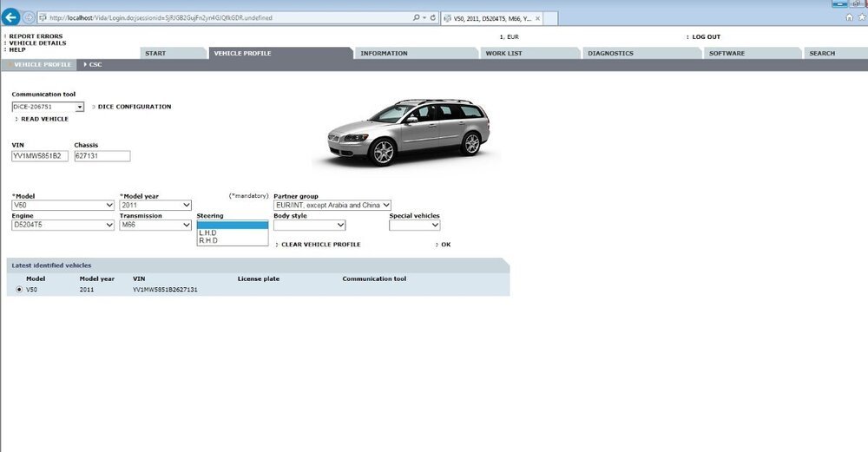Select the V50 2011 vehicle radio button
The height and width of the screenshot is (452, 868).
point(19,290)
